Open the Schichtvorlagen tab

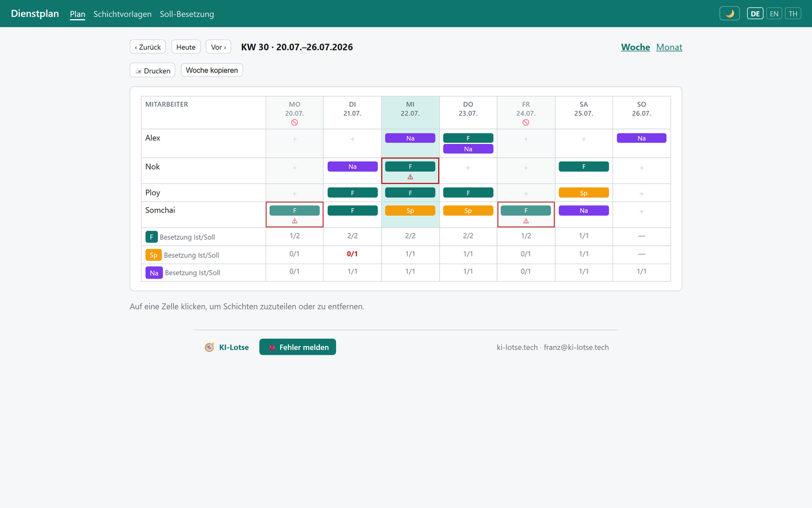[x=122, y=14]
